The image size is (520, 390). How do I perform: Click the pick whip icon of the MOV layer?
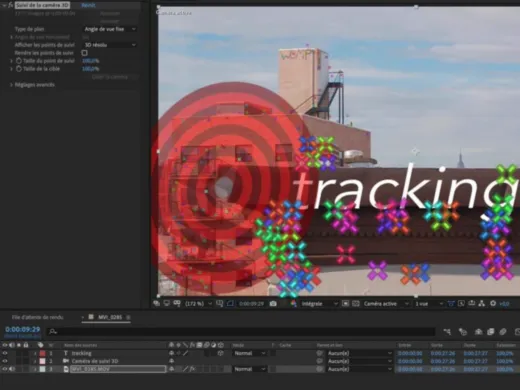[320, 369]
